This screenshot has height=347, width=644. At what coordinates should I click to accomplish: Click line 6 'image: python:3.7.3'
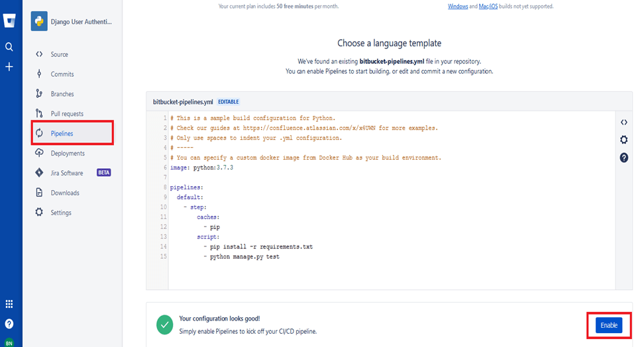pos(201,168)
